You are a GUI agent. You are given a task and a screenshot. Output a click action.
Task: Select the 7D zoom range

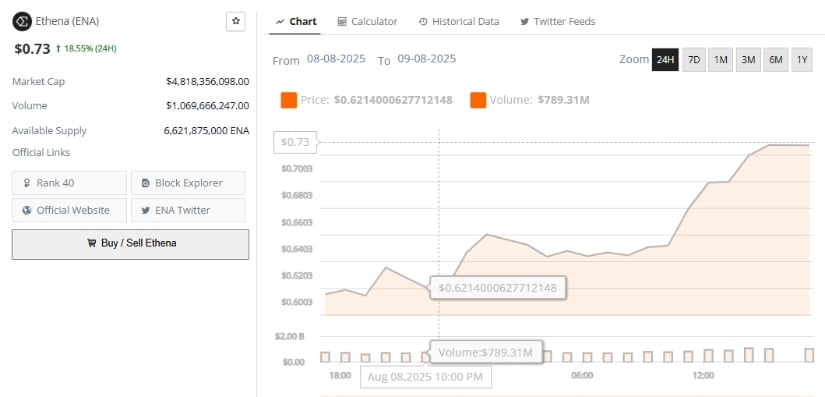coord(694,60)
